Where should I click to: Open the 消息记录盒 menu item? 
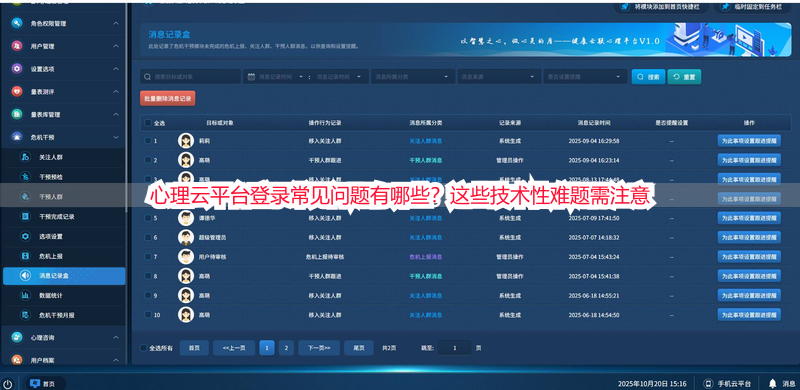(64, 276)
